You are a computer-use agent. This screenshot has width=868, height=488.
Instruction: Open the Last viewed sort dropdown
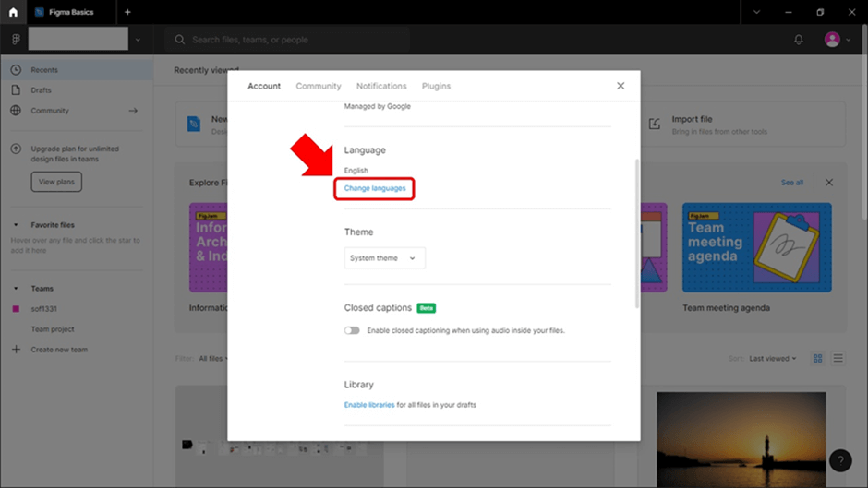tap(773, 359)
